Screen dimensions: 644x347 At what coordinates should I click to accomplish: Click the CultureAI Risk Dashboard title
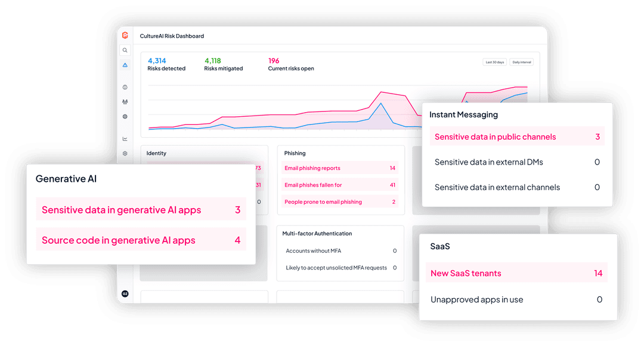point(172,36)
